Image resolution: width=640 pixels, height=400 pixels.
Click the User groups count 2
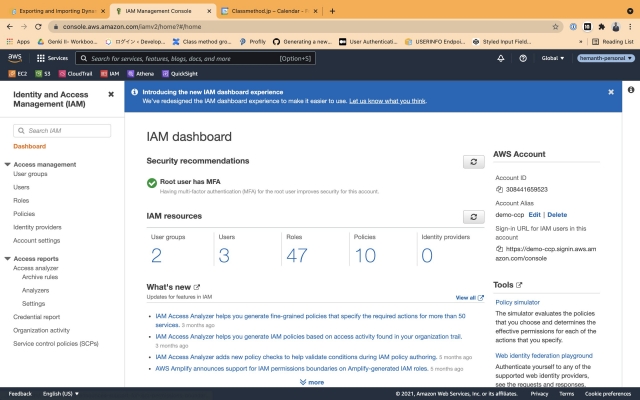[156, 256]
